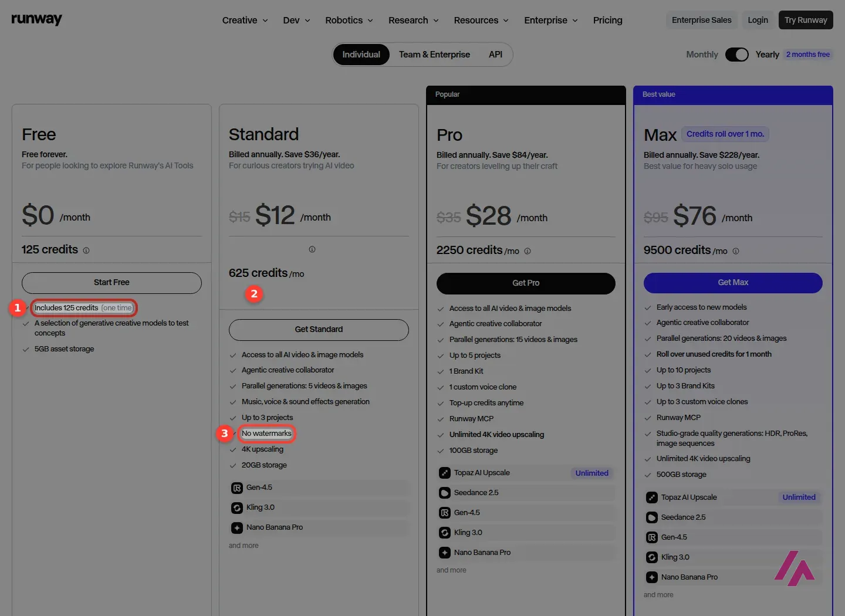Click the Login button
This screenshot has width=845, height=616.
coord(758,20)
